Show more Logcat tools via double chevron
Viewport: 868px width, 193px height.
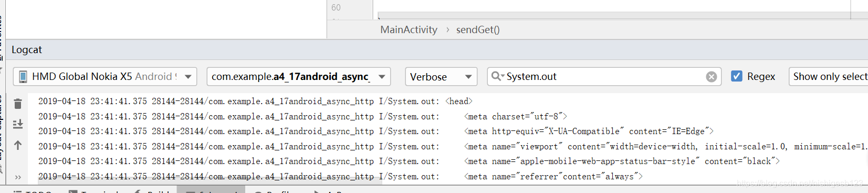coord(18,177)
